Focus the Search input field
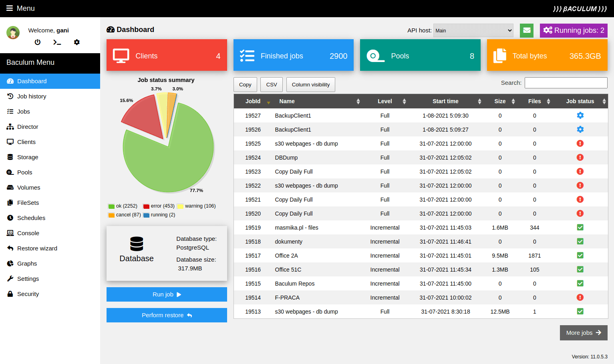This screenshot has height=364, width=614. coord(566,83)
